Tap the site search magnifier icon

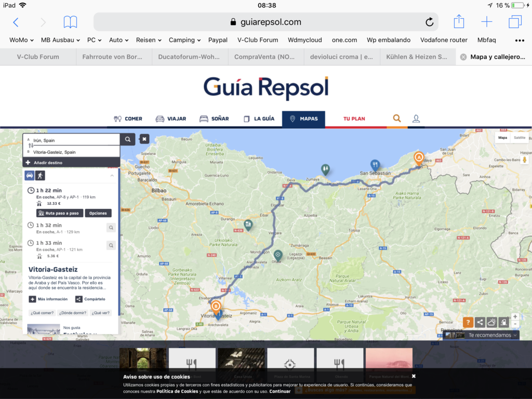pos(396,118)
